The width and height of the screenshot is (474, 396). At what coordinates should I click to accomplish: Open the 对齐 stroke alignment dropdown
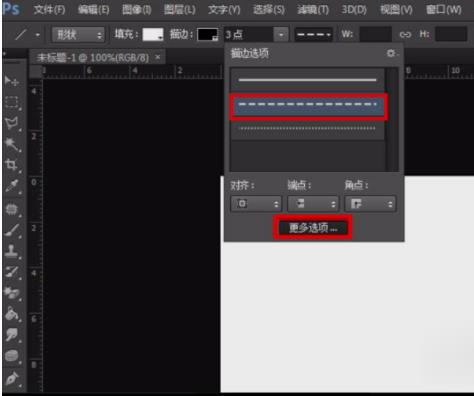pyautogui.click(x=256, y=204)
